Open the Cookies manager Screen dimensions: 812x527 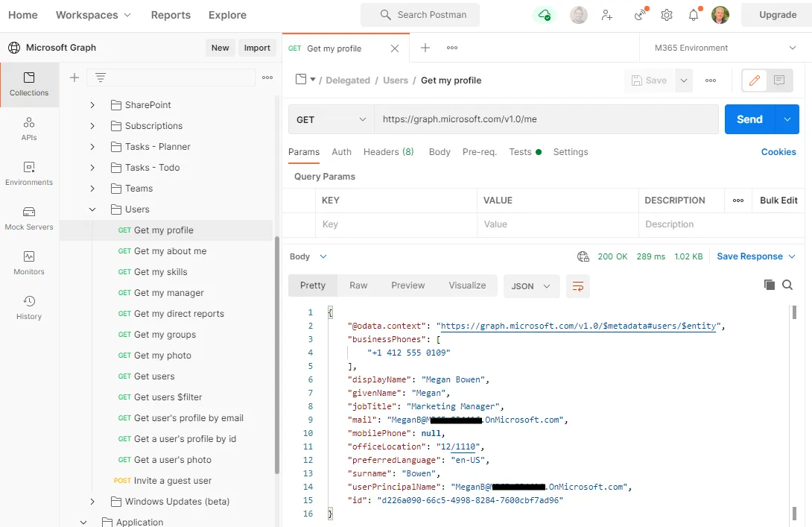(778, 151)
